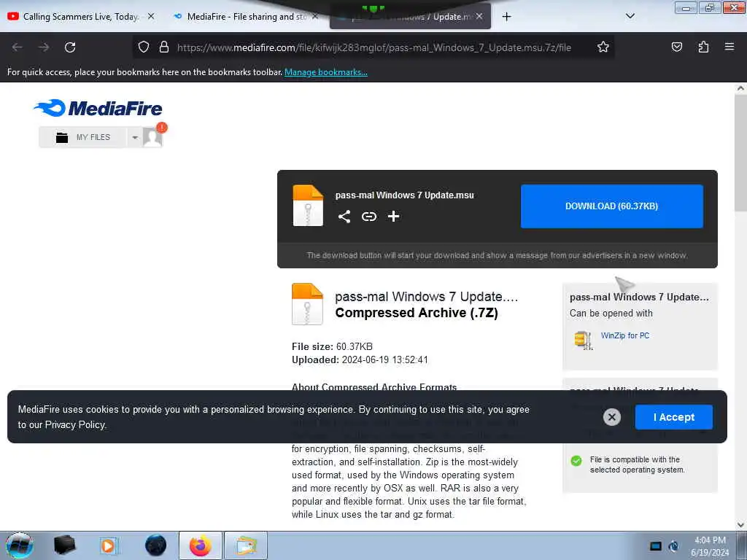Open tracking protection shield icon
The height and width of the screenshot is (560, 747).
[x=144, y=47]
